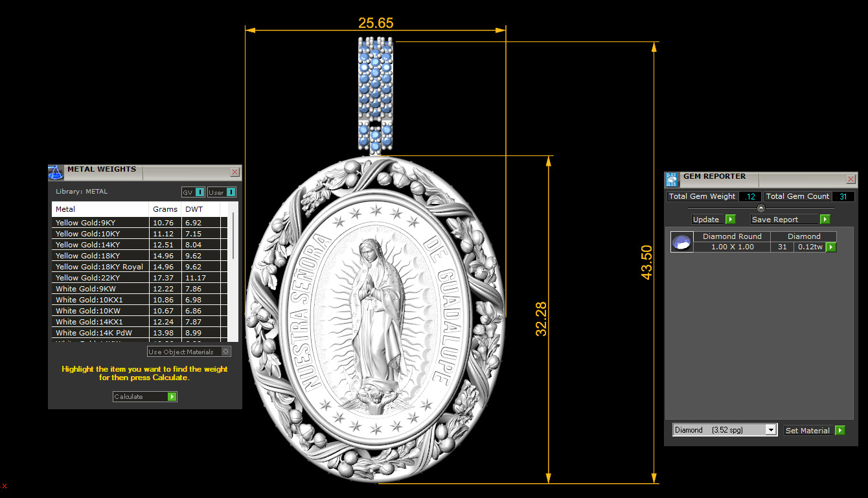Screen dimensions: 868x498
Task: Click the Diamond Round gem thumbnail
Action: click(x=681, y=242)
